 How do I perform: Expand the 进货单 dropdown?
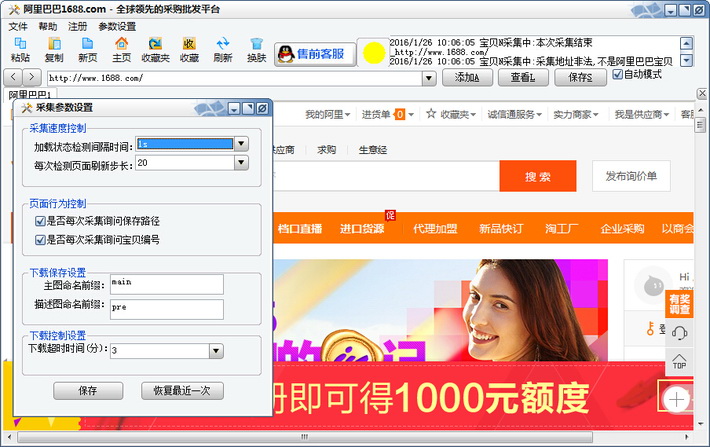tap(411, 115)
